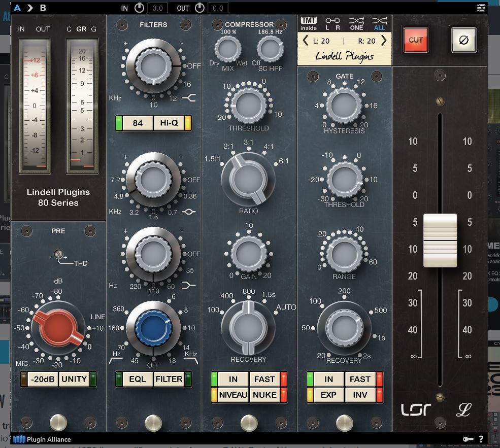Screen dimensions: 500x448
Task: Click the Plugin Alliance logo
Action: pyautogui.click(x=42, y=439)
